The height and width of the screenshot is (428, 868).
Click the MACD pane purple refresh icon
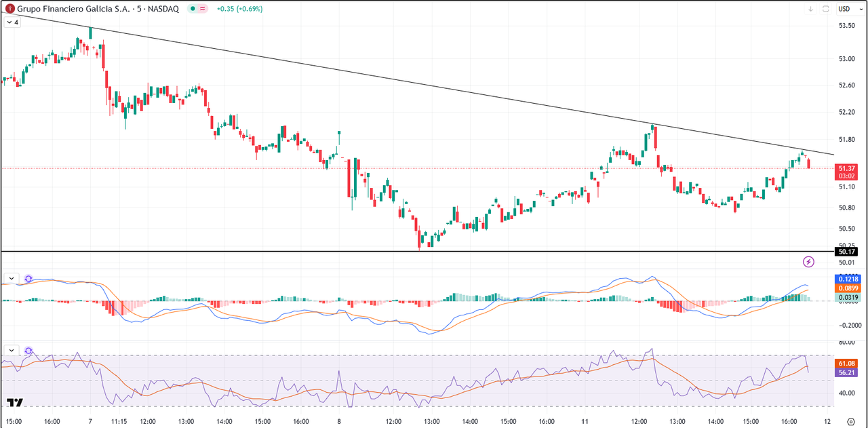click(x=28, y=278)
